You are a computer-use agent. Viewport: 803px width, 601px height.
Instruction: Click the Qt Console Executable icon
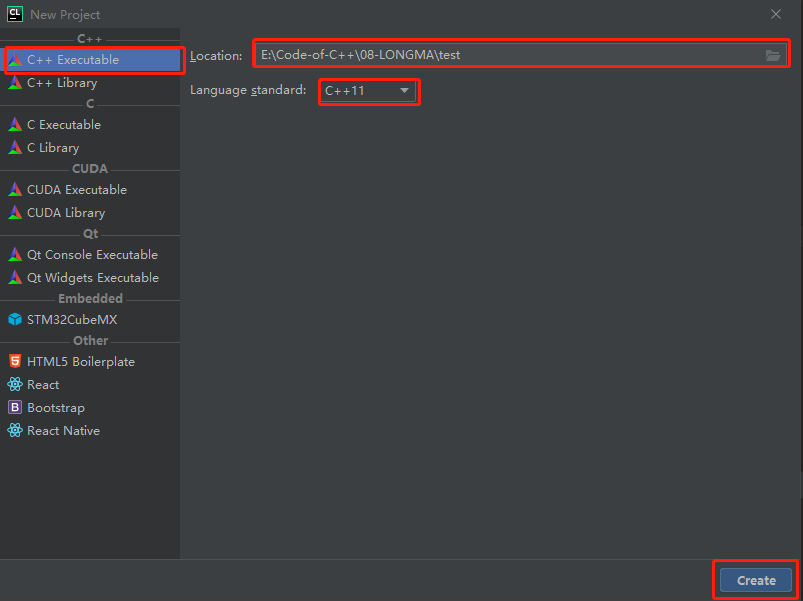[15, 254]
